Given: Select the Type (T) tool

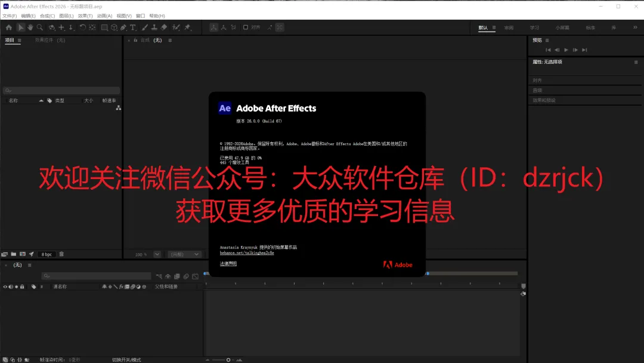Looking at the screenshot, I should tap(133, 27).
